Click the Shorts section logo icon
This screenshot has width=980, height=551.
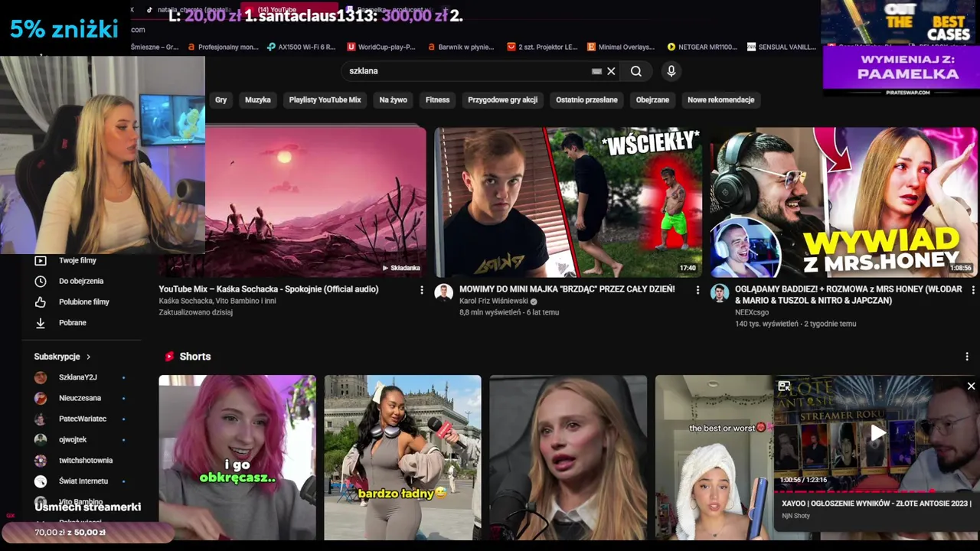coord(169,357)
